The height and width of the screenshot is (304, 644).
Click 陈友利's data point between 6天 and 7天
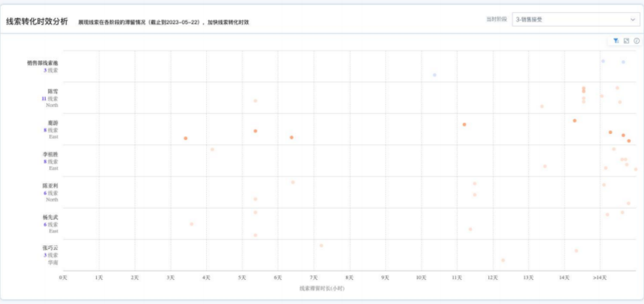[293, 182]
